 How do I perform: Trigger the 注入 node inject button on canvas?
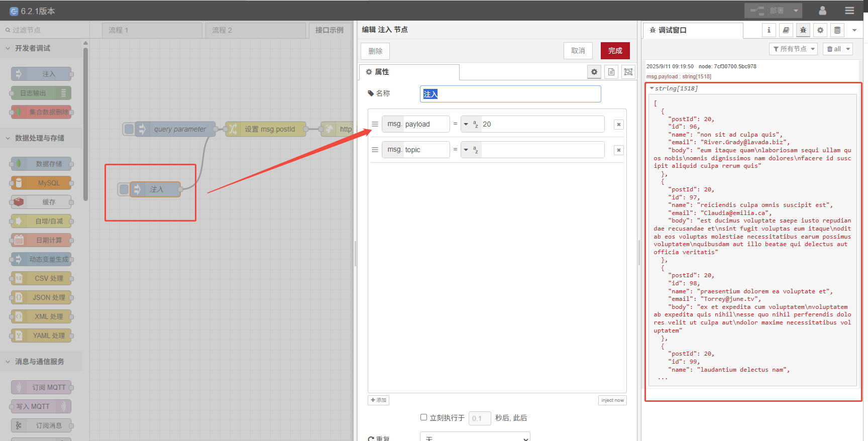(124, 189)
